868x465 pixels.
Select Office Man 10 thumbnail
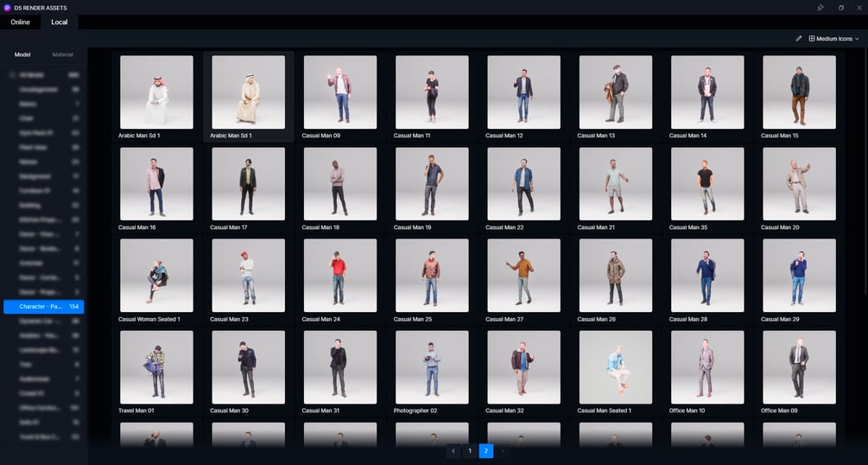pos(707,367)
